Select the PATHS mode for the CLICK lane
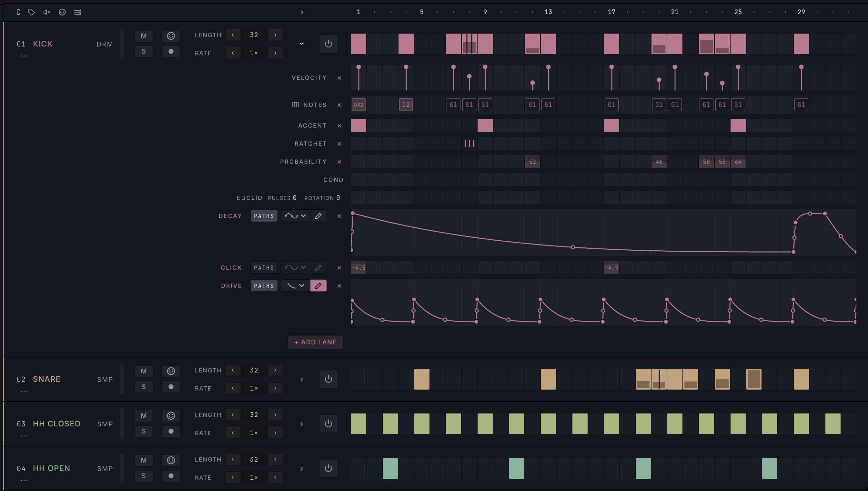This screenshot has width=868, height=491. tap(264, 267)
